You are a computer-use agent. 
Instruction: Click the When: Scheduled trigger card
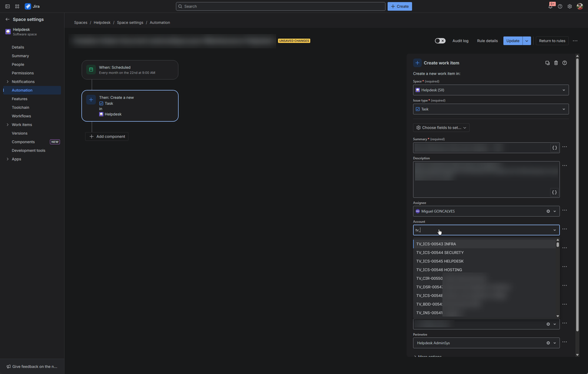[x=130, y=69]
